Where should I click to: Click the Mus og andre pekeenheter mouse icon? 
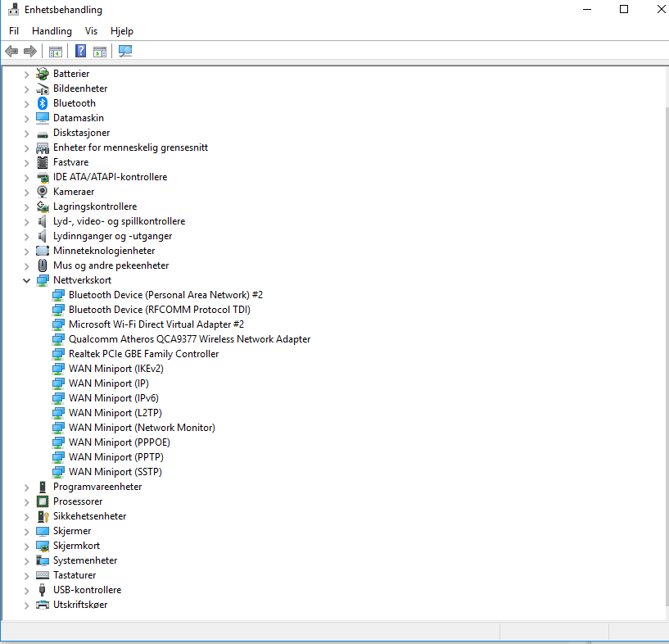tap(43, 265)
